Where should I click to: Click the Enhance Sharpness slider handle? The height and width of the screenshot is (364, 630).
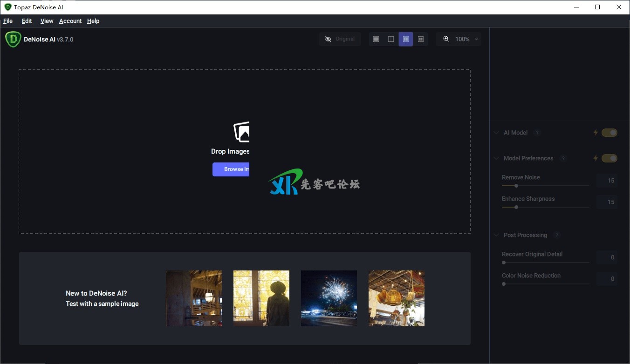516,207
